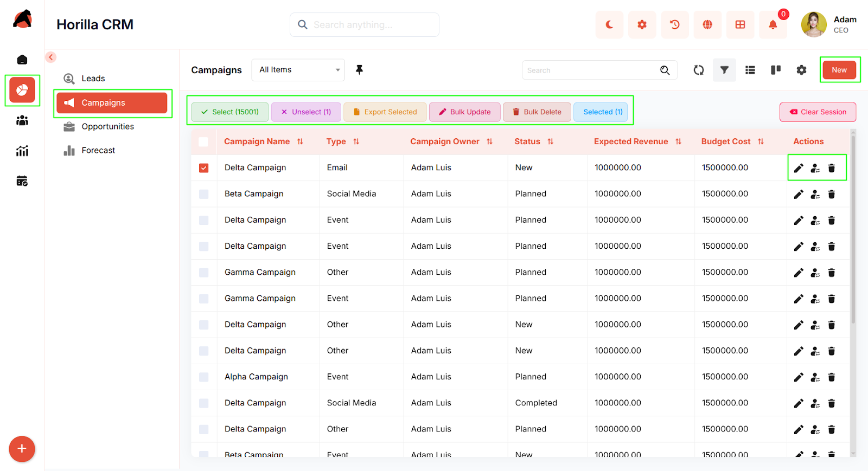The width and height of the screenshot is (868, 471).
Task: Check the Beta Campaign row checkbox
Action: 204,194
